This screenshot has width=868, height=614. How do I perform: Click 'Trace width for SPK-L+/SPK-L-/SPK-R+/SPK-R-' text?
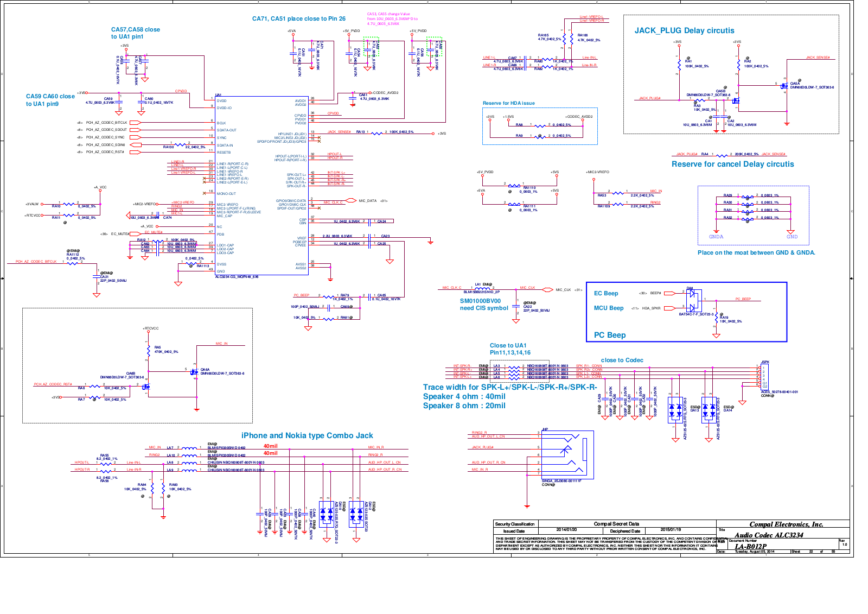(510, 387)
